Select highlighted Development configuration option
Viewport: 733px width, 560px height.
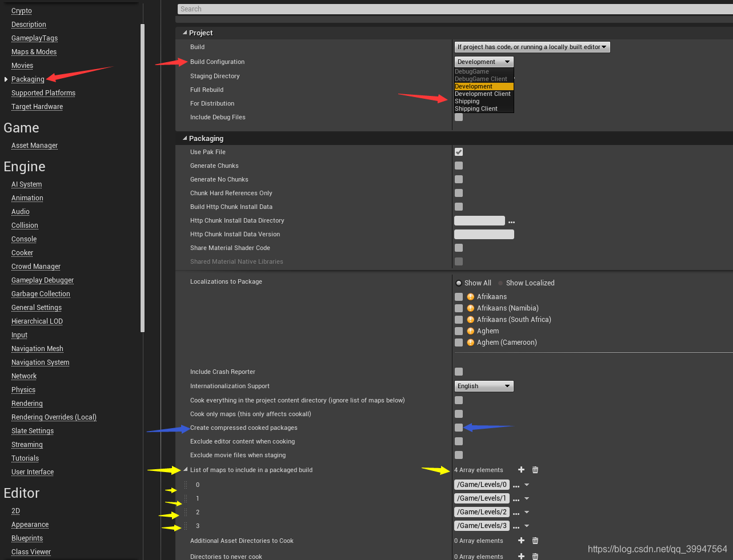point(484,86)
